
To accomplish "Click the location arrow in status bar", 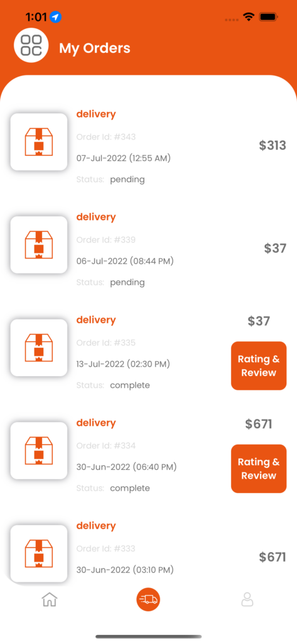I will pos(55,17).
